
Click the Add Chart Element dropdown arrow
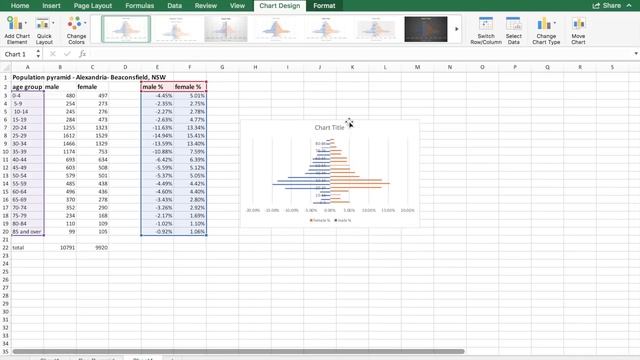[x=26, y=23]
